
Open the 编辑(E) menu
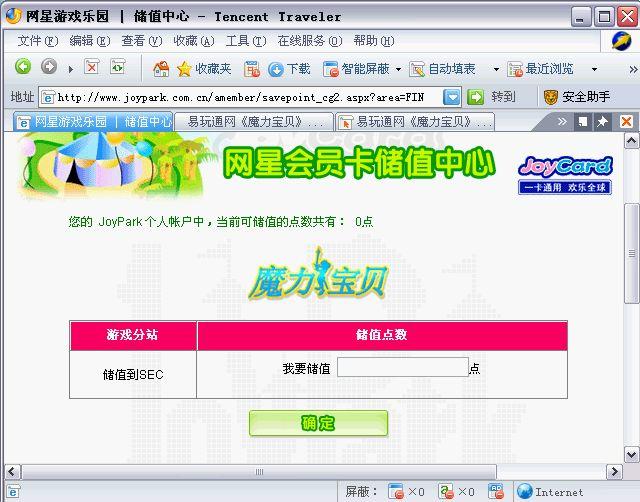90,41
